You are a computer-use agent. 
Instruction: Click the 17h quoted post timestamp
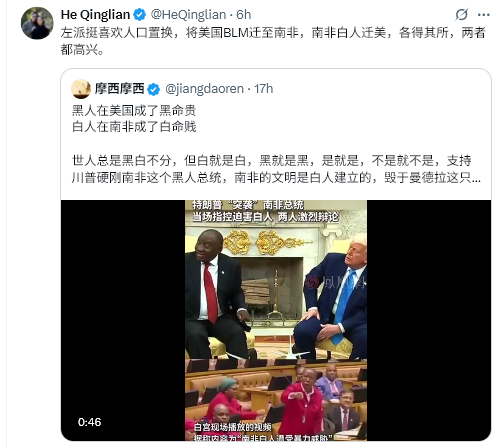[x=264, y=89]
